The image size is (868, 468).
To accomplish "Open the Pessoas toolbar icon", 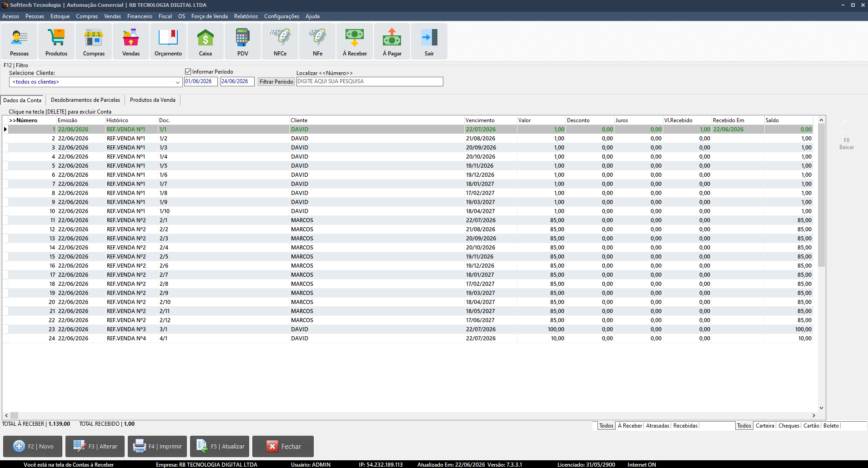I will pos(19,41).
